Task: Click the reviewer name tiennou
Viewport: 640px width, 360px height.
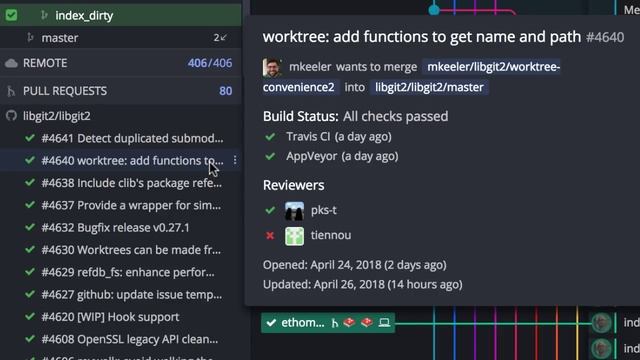Action: [331, 236]
